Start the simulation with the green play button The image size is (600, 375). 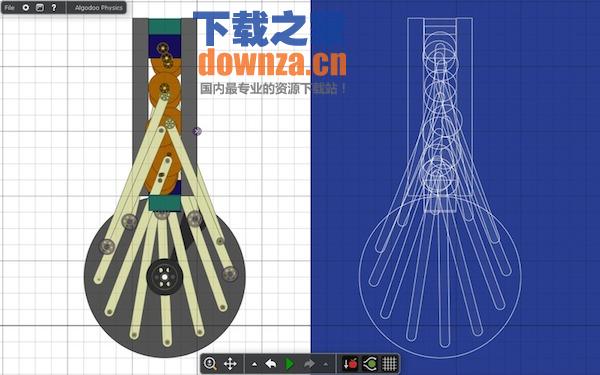click(x=290, y=363)
